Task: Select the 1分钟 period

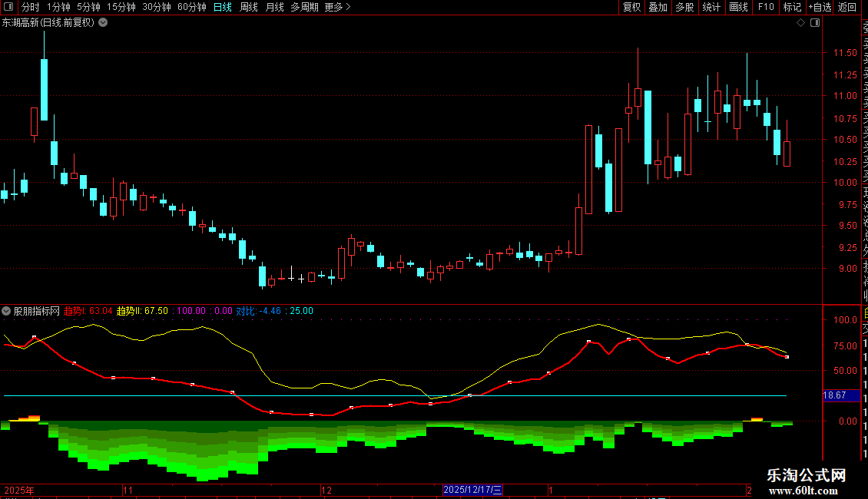Action: click(x=58, y=7)
